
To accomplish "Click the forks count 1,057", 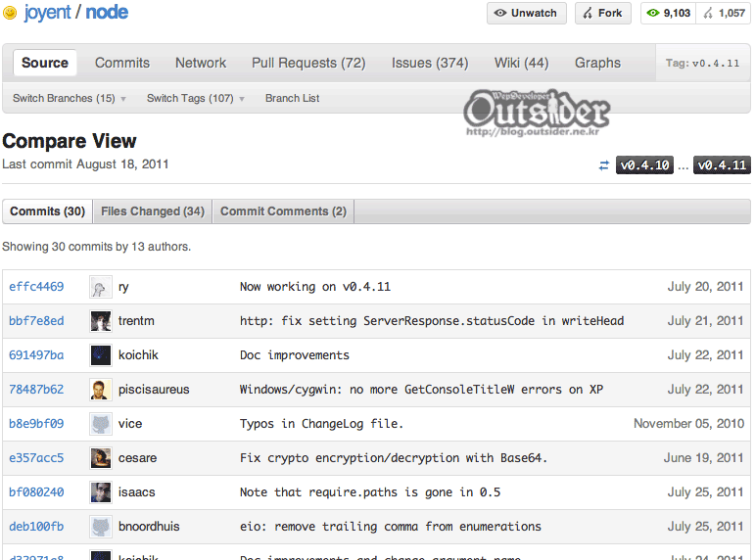I will [x=724, y=13].
